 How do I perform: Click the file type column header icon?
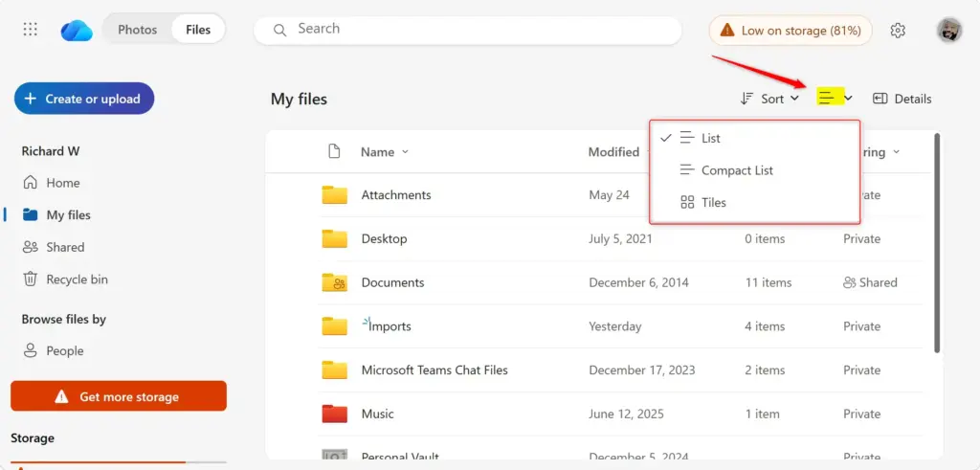click(334, 151)
